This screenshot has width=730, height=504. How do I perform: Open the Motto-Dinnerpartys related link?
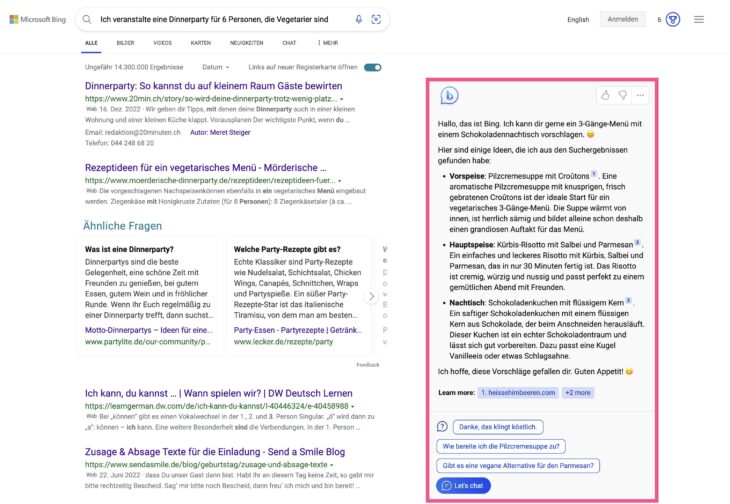click(148, 330)
